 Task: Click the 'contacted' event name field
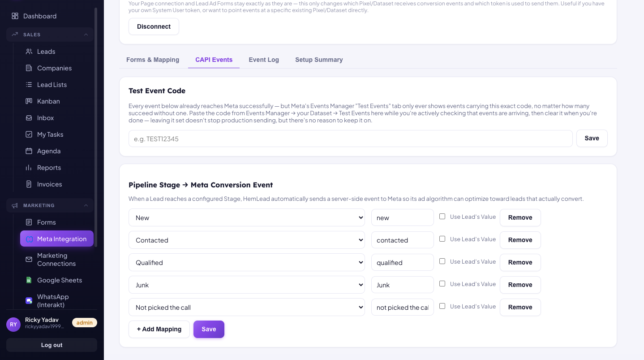click(x=403, y=240)
